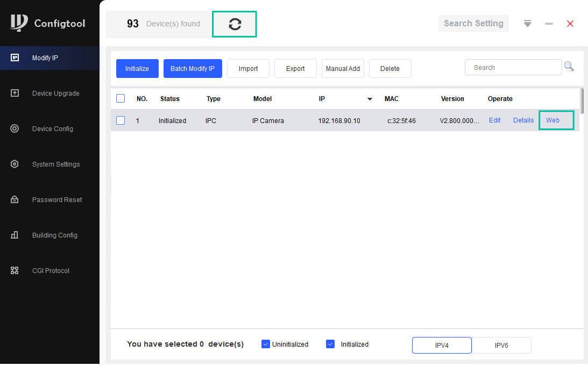Refresh the device list
The width and height of the screenshot is (588, 366).
tap(235, 24)
